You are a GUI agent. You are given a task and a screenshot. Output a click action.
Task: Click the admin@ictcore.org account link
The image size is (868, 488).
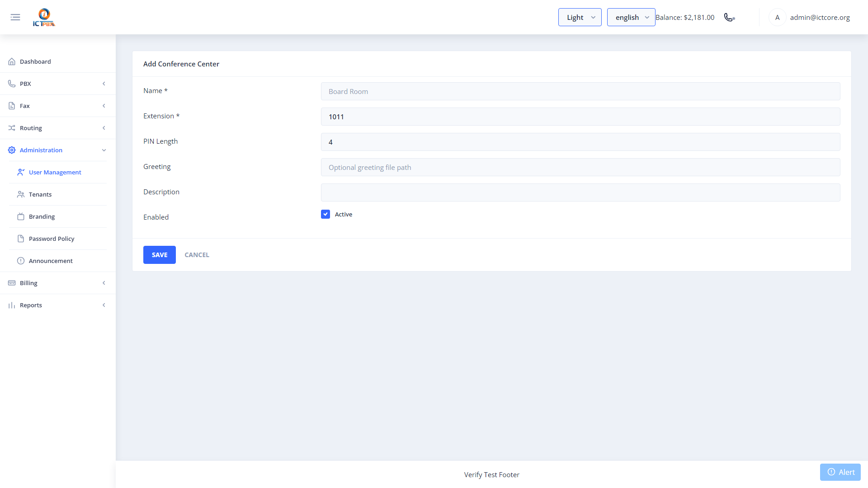pos(820,17)
